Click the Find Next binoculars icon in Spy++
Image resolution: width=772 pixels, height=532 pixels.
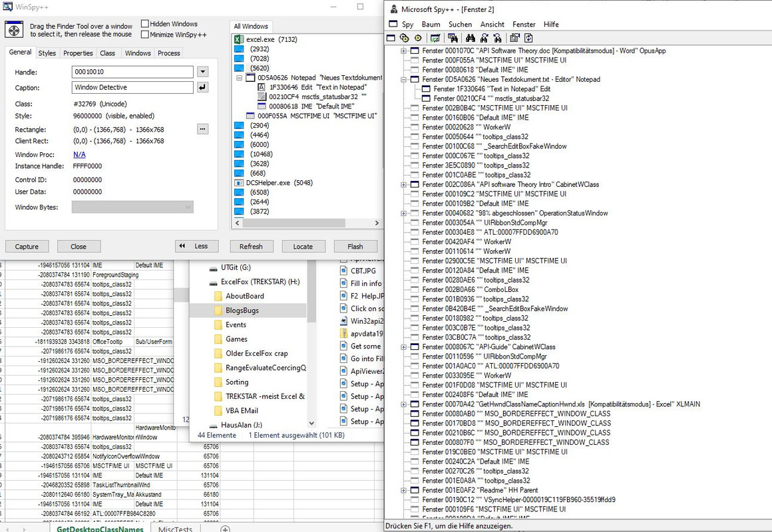point(484,38)
